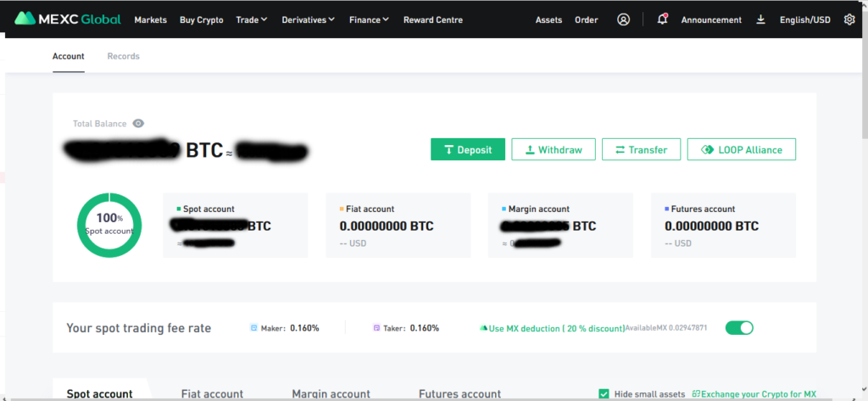Disable the MX deduction switch
868x401 pixels.
pyautogui.click(x=739, y=328)
